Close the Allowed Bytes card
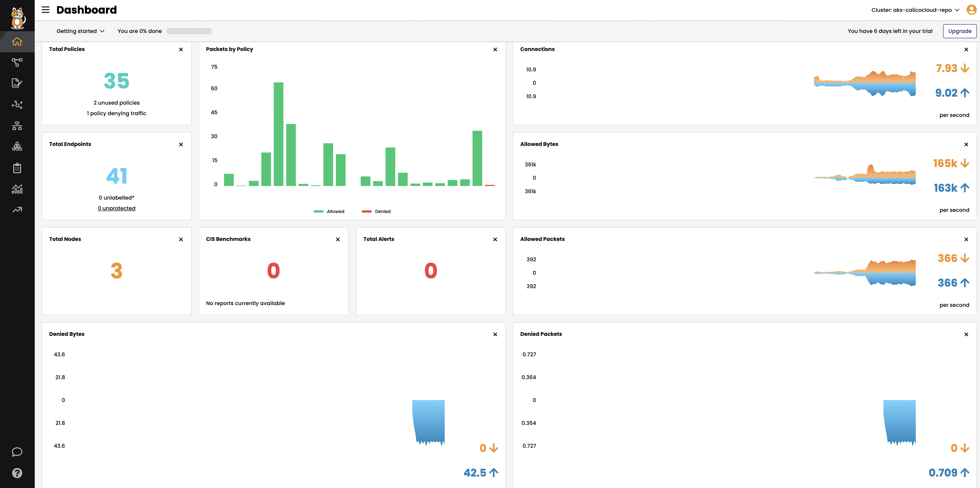Screen dimensions: 980x488 coord(966,144)
